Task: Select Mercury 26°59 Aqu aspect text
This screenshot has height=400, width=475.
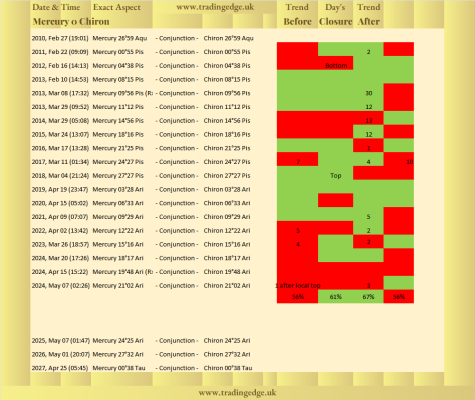Action: tap(120, 38)
